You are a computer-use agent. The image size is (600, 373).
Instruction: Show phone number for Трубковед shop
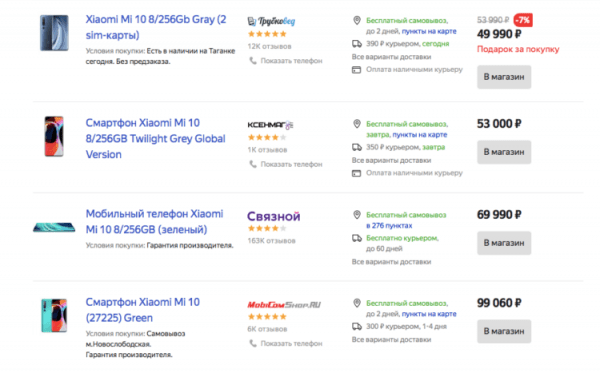tap(285, 61)
